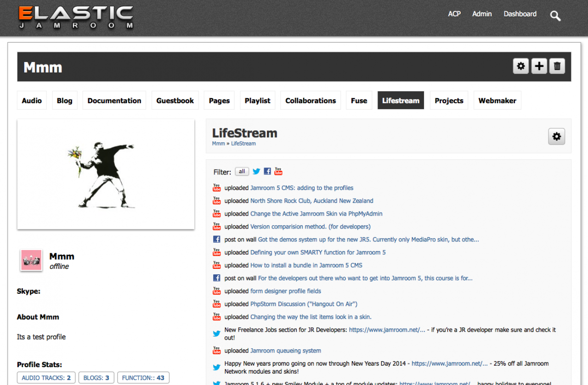This screenshot has height=385, width=588.
Task: Open 'Version comparision method. (for developers)' link
Action: [x=311, y=226]
